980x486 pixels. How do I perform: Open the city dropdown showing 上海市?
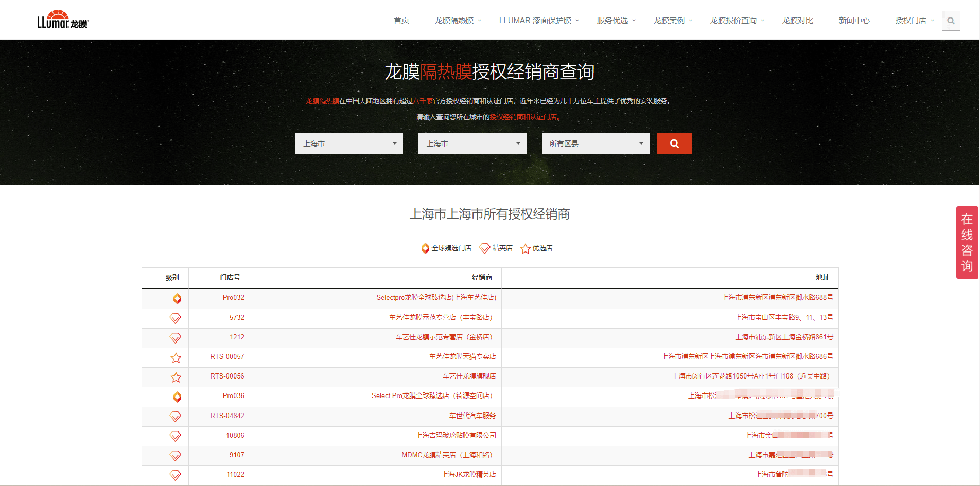pyautogui.click(x=472, y=143)
